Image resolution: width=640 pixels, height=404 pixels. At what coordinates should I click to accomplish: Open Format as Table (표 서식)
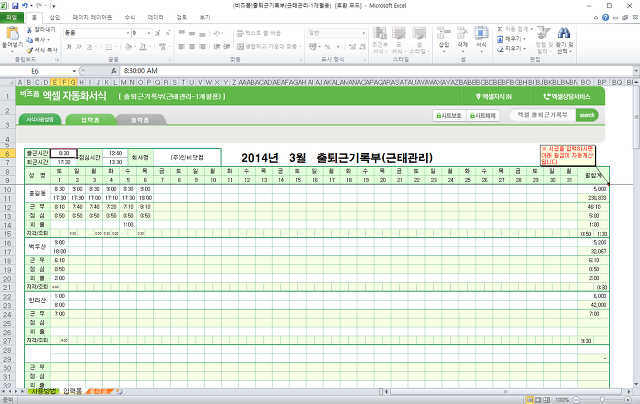[x=398, y=40]
